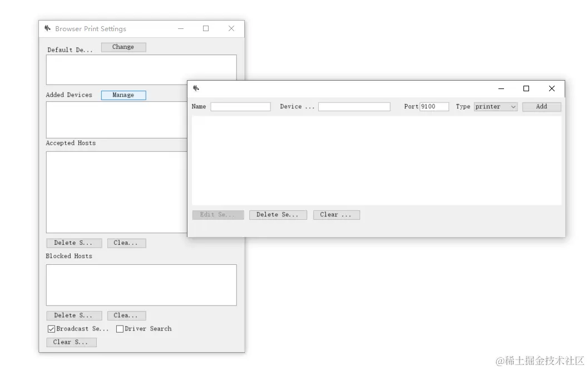Close the Browser Print Settings window

(x=231, y=28)
